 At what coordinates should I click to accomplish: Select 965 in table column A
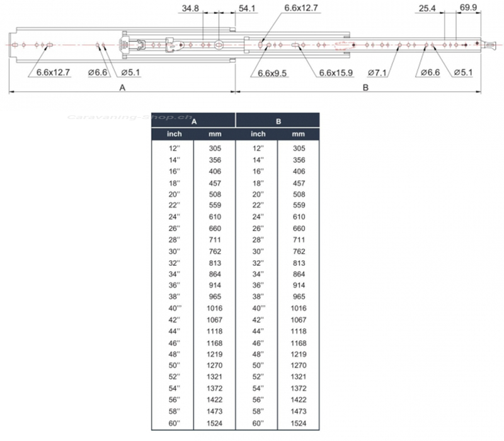215,296
